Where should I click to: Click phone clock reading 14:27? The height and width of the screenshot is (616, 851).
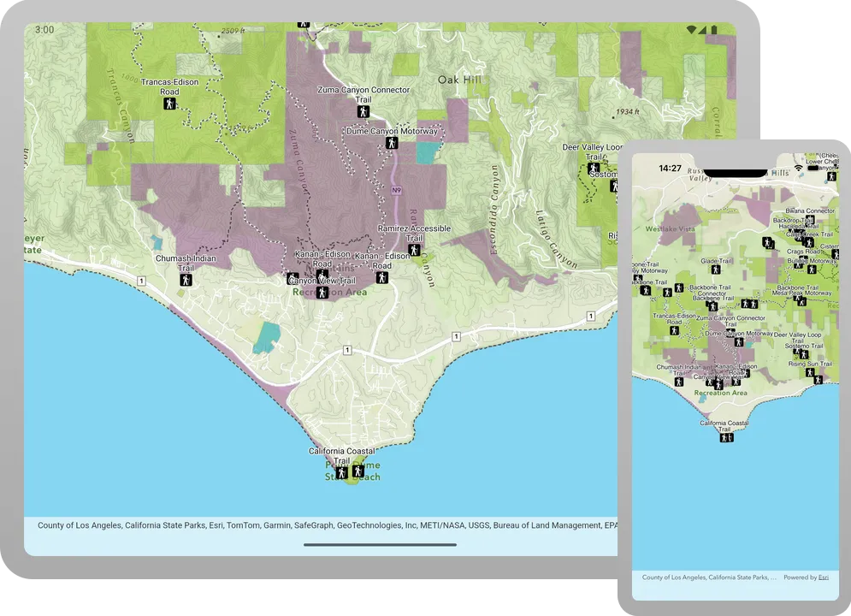coord(670,169)
